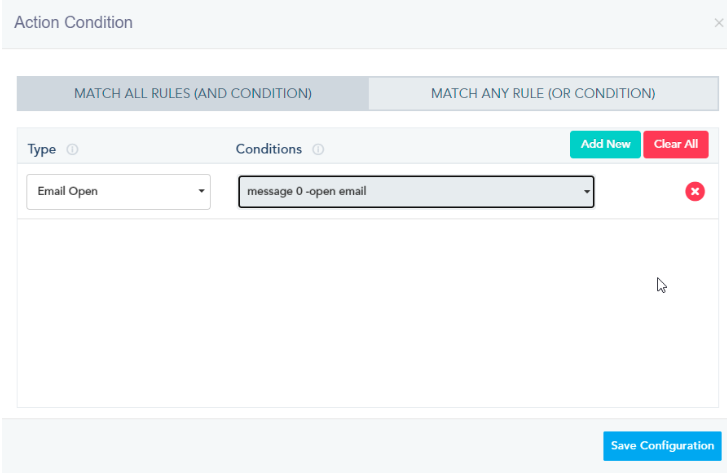Open the Email Open type dropdown

118,191
